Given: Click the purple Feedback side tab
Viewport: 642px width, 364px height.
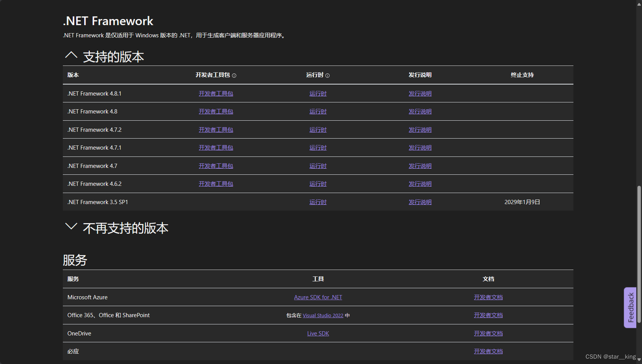Looking at the screenshot, I should tap(630, 308).
